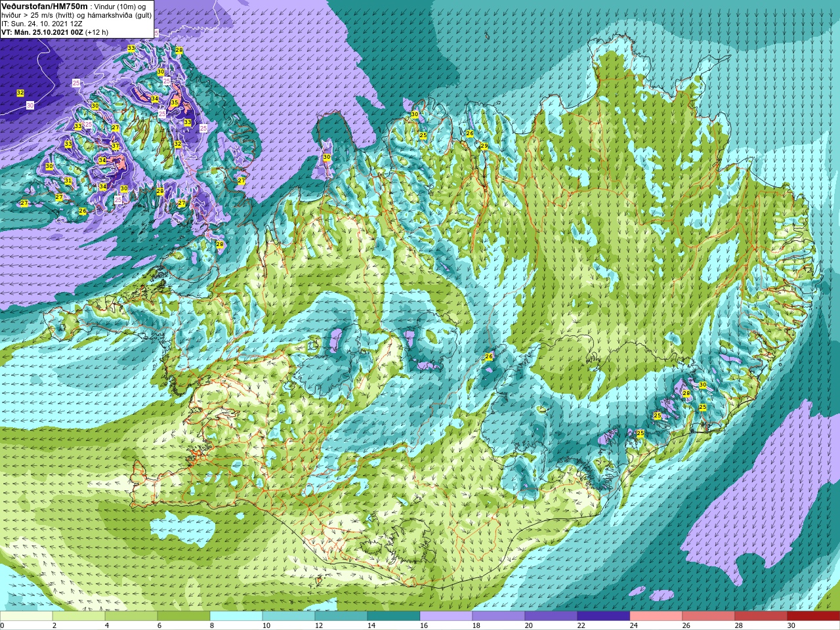Select the 14–16 m/s dark teal legend swatch

click(394, 616)
